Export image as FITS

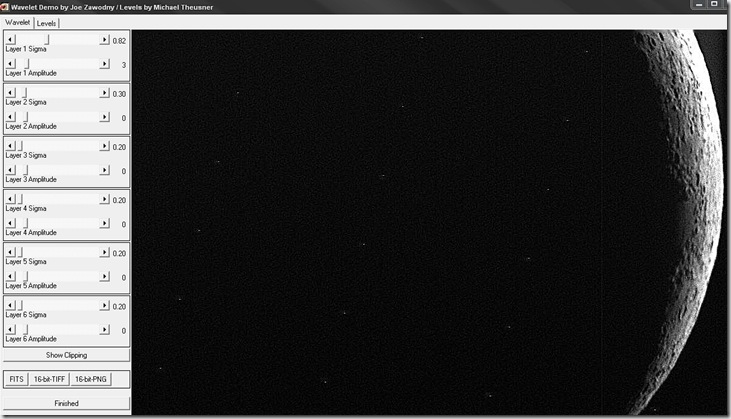[16, 379]
